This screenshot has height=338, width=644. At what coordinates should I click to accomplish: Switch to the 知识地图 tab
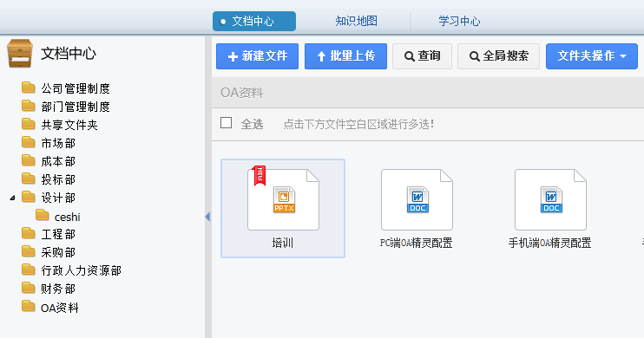point(357,22)
